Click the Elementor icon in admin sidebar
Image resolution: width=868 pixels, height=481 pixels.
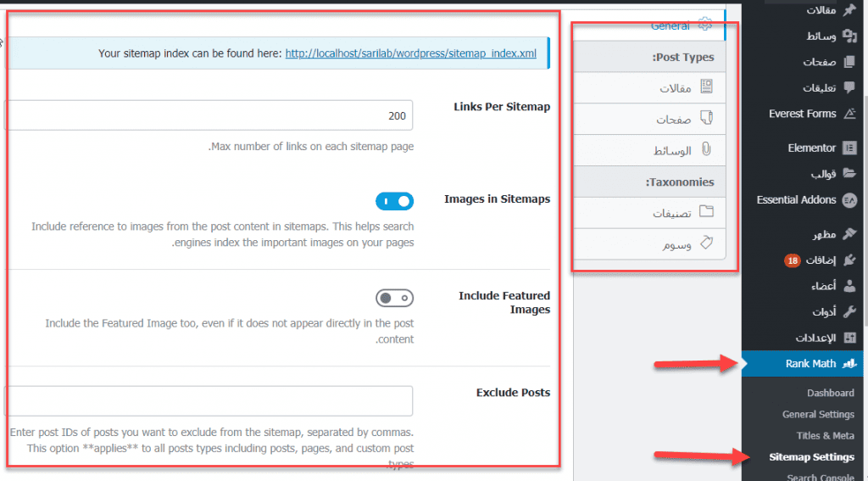pyautogui.click(x=849, y=148)
